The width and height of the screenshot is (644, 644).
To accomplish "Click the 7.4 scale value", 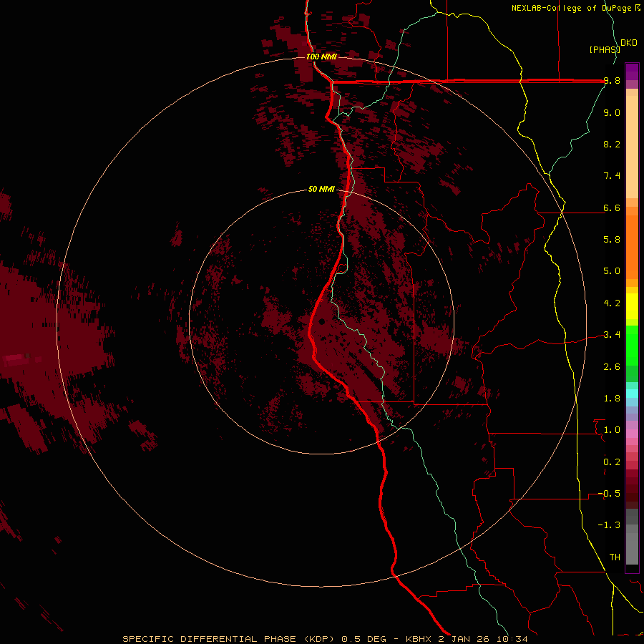I will (612, 176).
